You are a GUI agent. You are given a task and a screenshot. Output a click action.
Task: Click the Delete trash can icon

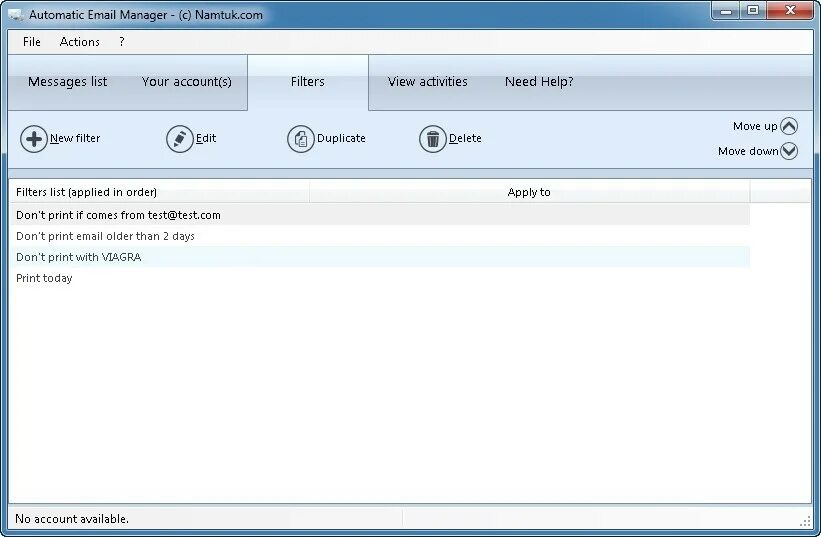(x=432, y=139)
